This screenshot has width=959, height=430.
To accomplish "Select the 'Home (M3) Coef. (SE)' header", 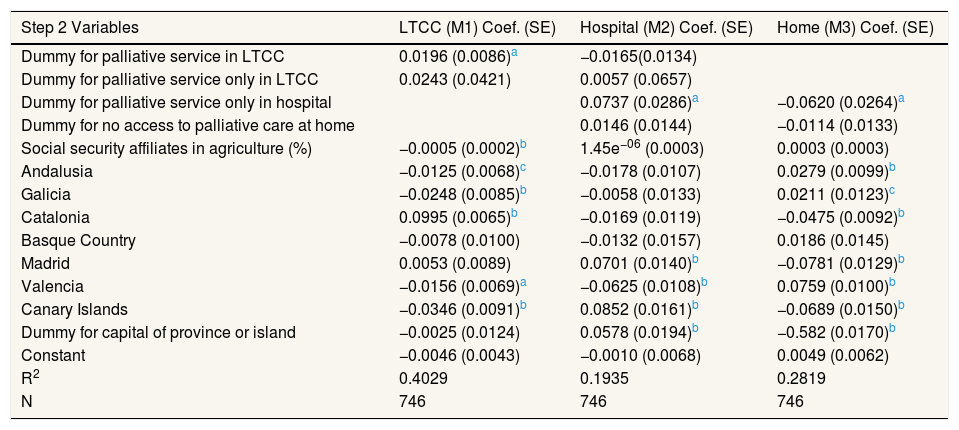I will point(855,27).
